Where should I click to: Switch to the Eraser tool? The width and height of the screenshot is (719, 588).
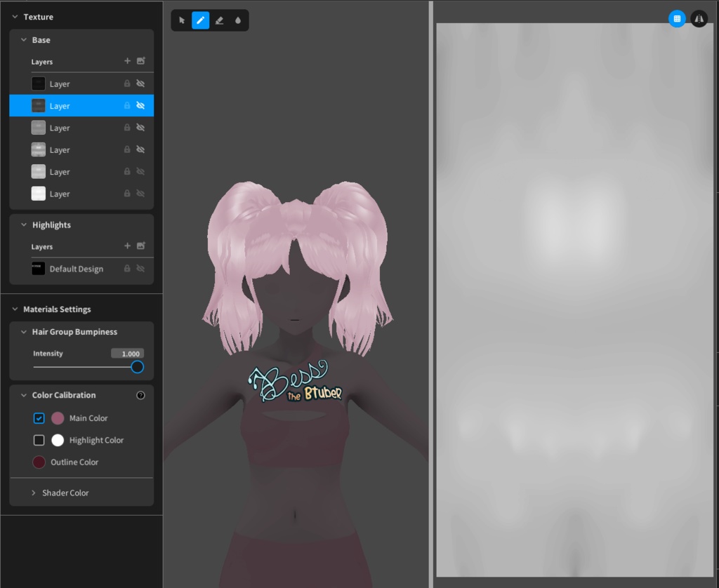point(219,20)
